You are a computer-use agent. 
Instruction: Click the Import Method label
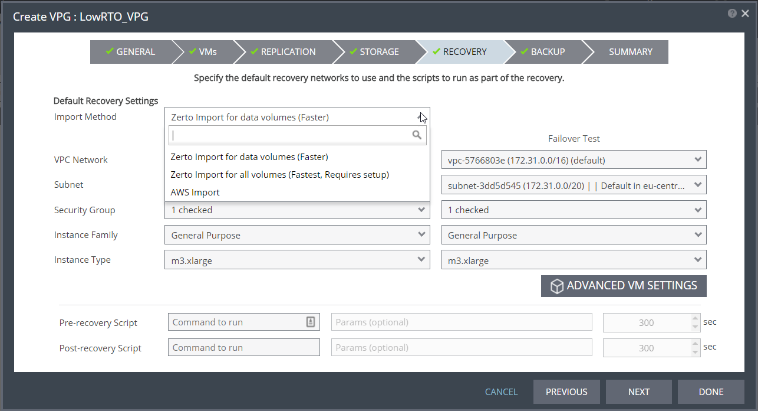(85, 117)
